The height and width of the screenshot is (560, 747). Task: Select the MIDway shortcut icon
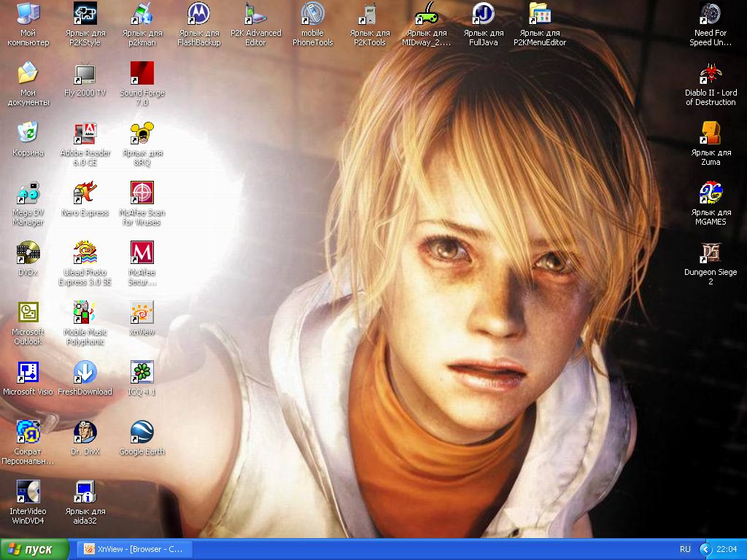tap(426, 13)
